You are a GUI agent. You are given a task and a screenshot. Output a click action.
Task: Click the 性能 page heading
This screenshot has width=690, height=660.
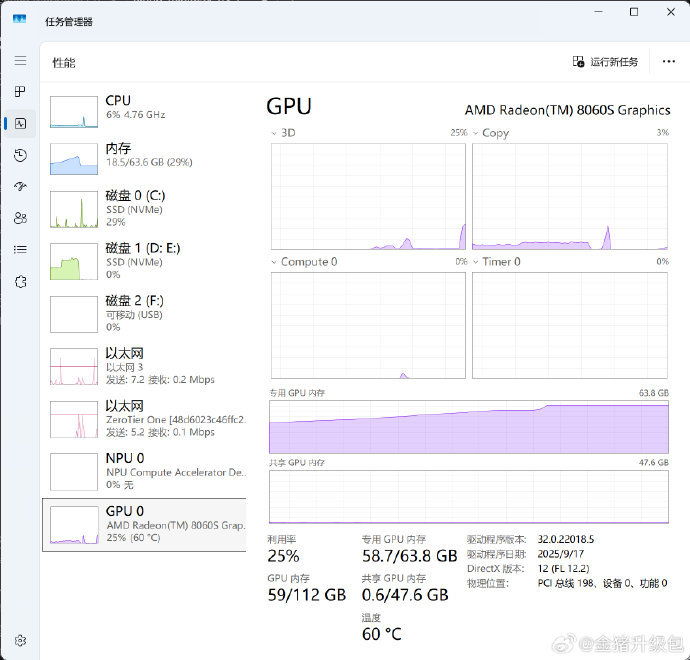click(64, 63)
